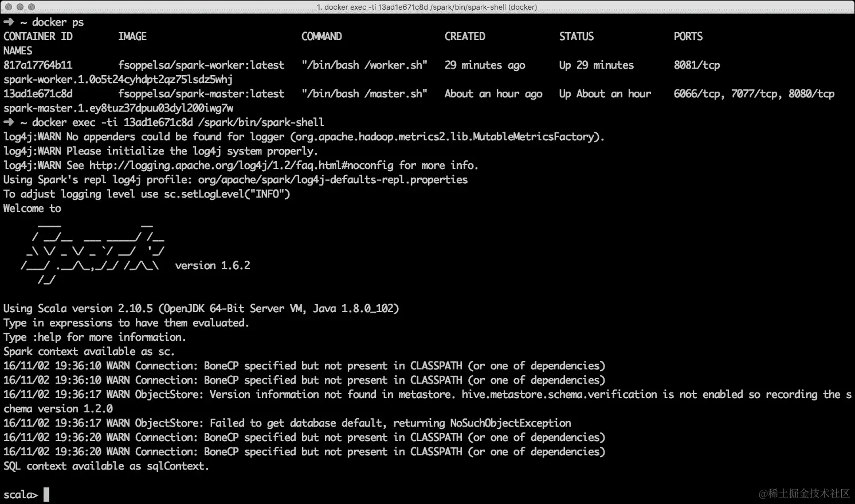Click the green zoom window button
This screenshot has height=504, width=855.
click(32, 7)
